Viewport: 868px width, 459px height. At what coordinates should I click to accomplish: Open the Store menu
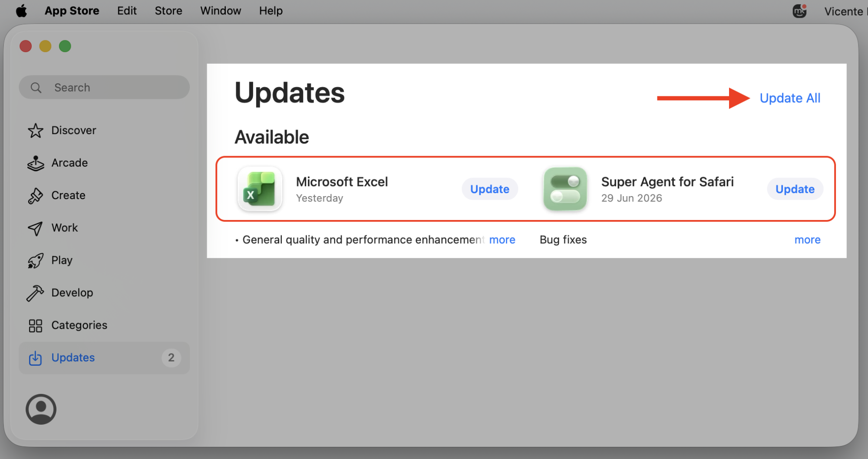tap(168, 11)
